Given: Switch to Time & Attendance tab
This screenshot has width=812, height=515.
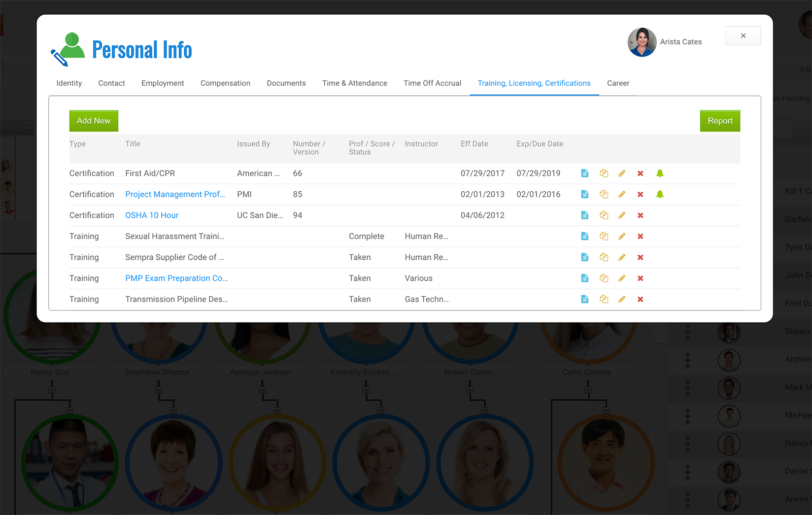Looking at the screenshot, I should tap(355, 83).
